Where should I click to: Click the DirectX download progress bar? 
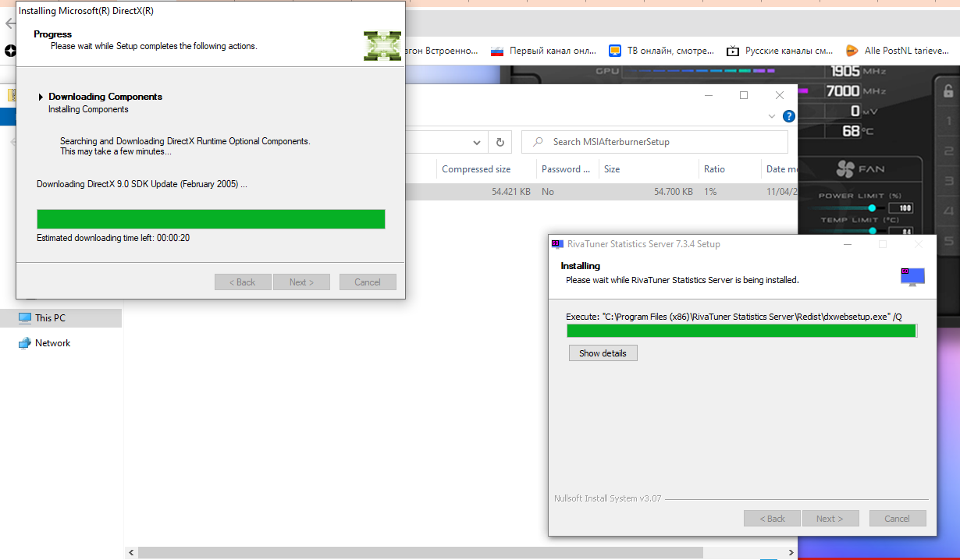(211, 219)
